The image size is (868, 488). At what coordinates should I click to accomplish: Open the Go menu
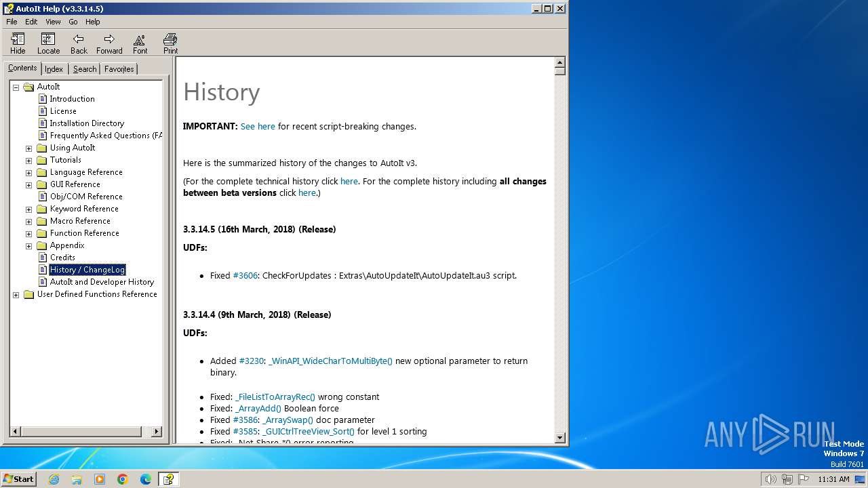(73, 22)
